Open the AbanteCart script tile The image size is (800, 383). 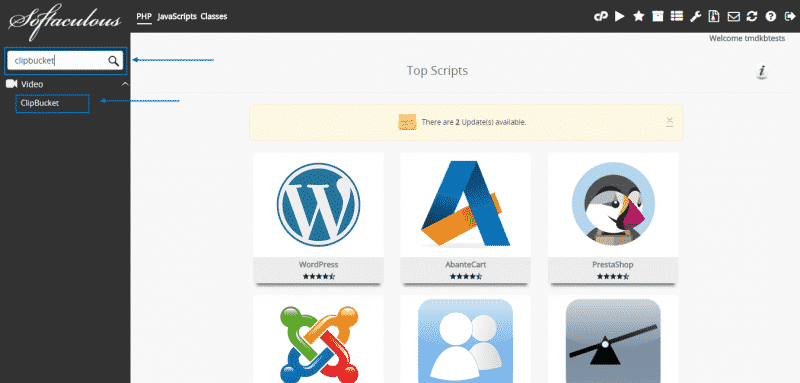click(x=465, y=219)
